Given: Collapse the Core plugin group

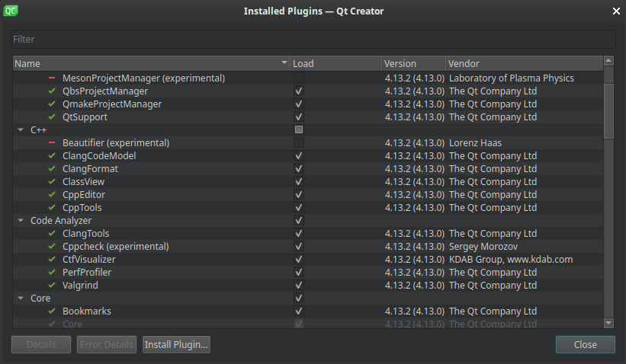Looking at the screenshot, I should pyautogui.click(x=20, y=299).
